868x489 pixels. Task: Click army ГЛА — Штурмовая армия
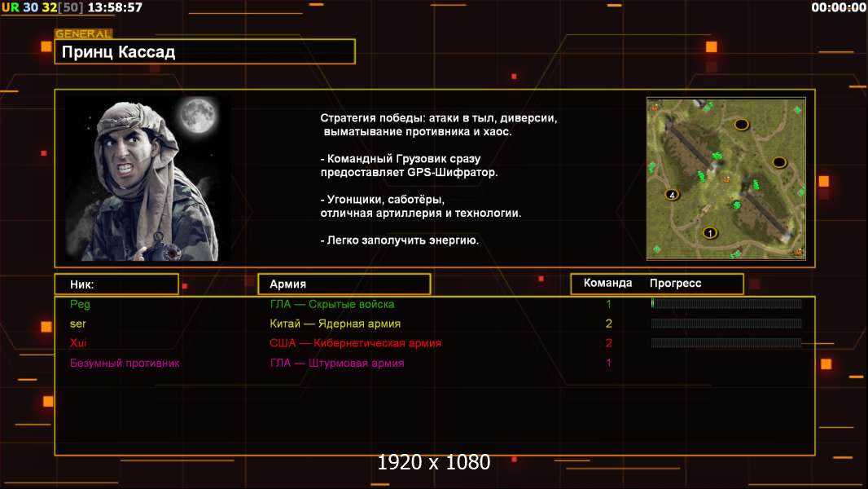336,363
